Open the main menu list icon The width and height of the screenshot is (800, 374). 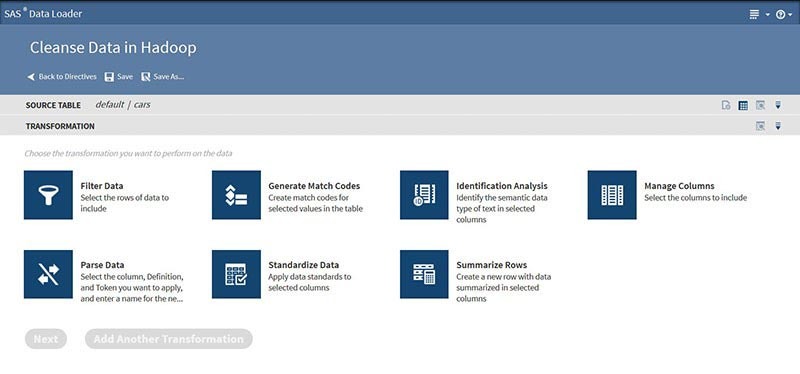(754, 14)
